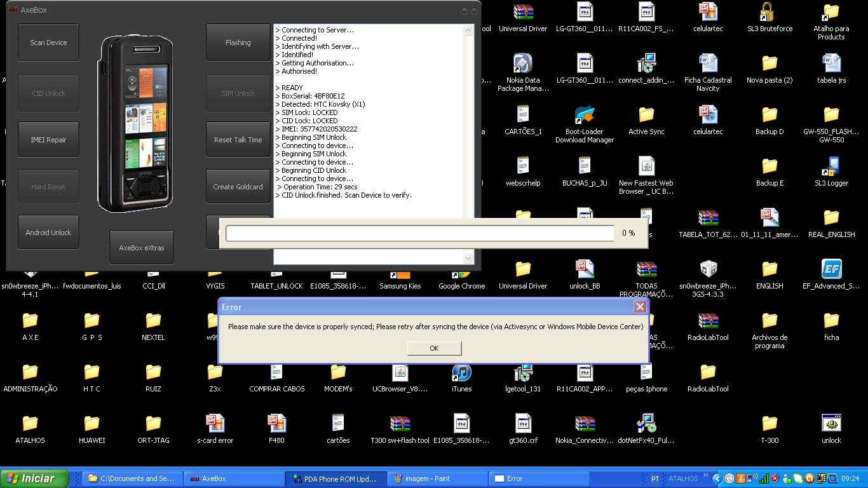The image size is (868, 488).
Task: Switch to C:\Documents and Se... taskbar window
Action: pos(132,478)
